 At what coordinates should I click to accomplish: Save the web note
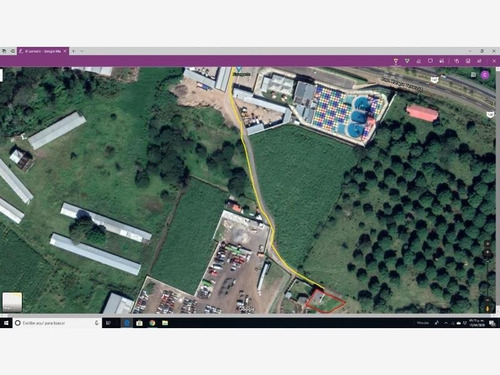[x=468, y=61]
